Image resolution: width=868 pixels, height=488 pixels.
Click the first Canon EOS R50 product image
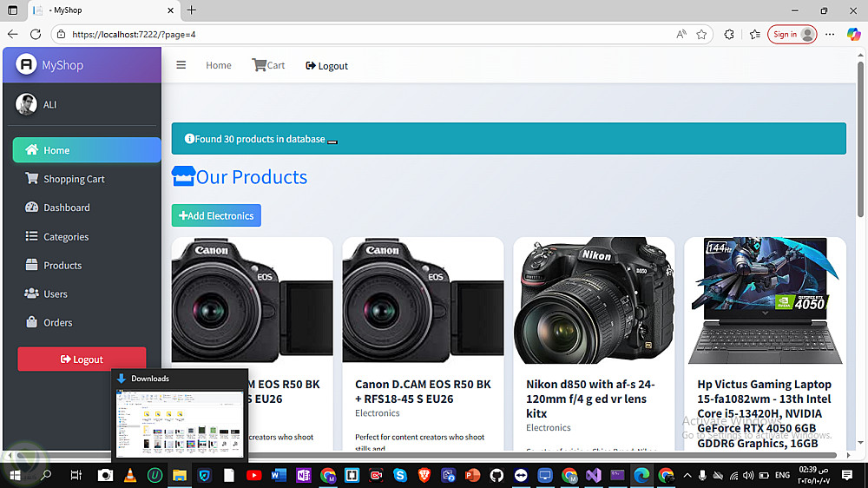(253, 300)
